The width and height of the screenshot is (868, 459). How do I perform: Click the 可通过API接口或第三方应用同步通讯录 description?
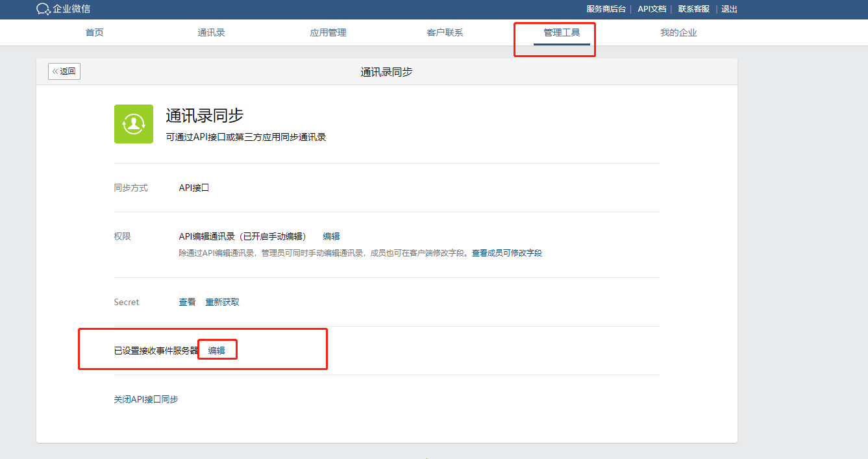[246, 137]
